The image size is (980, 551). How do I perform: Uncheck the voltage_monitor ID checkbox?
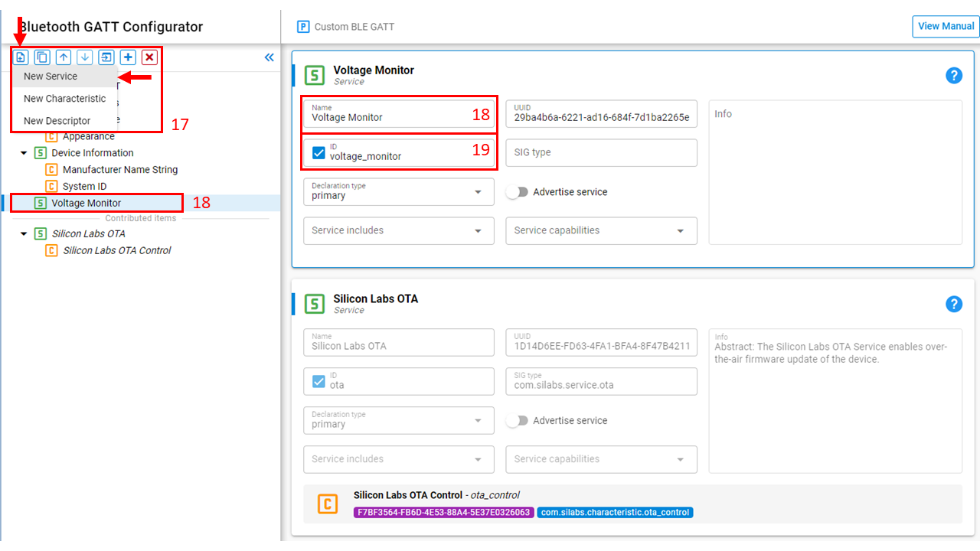[x=318, y=152]
